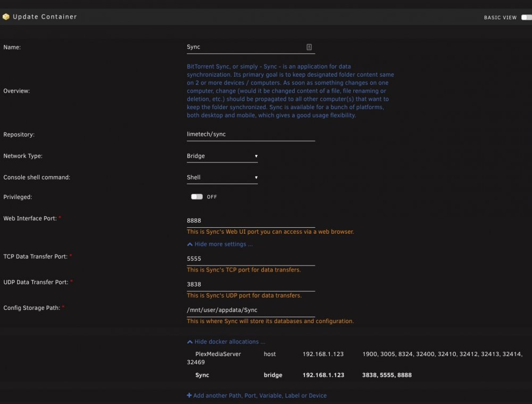Viewport: 532px width, 404px height.
Task: Click the Name input field containing Sync
Action: [251, 47]
